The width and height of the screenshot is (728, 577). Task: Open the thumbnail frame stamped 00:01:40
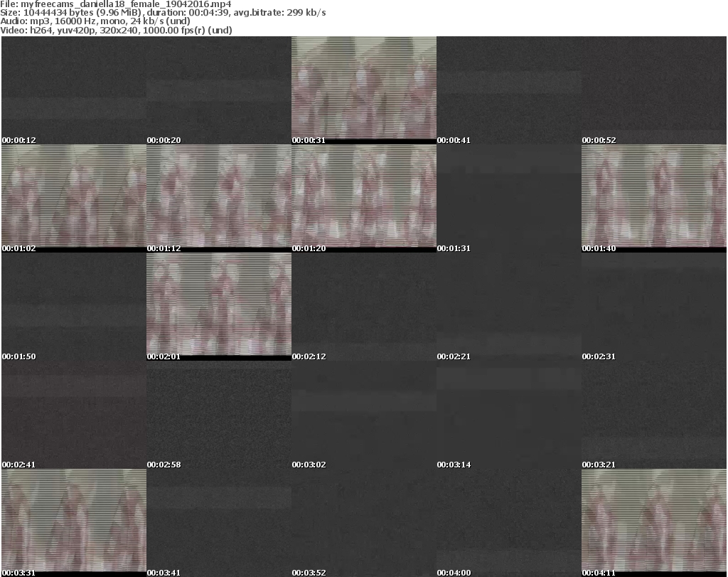(654, 198)
